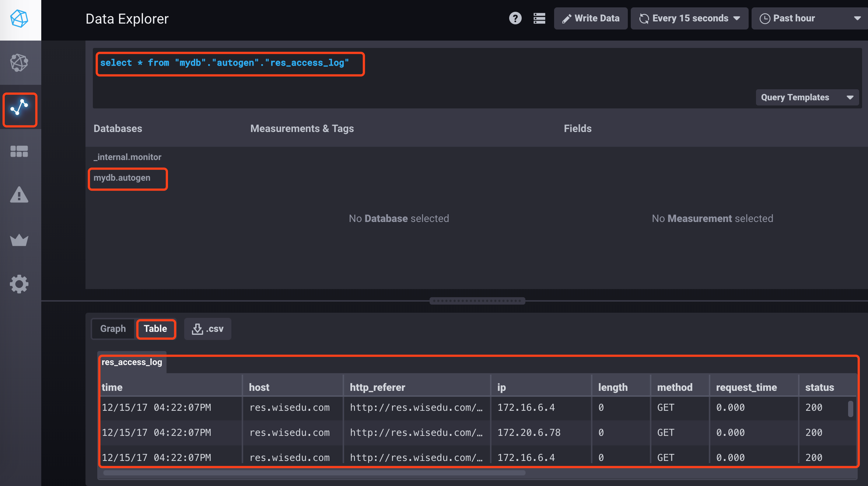Click the Chronograf logo icon
This screenshot has height=486, width=868.
pyautogui.click(x=19, y=18)
